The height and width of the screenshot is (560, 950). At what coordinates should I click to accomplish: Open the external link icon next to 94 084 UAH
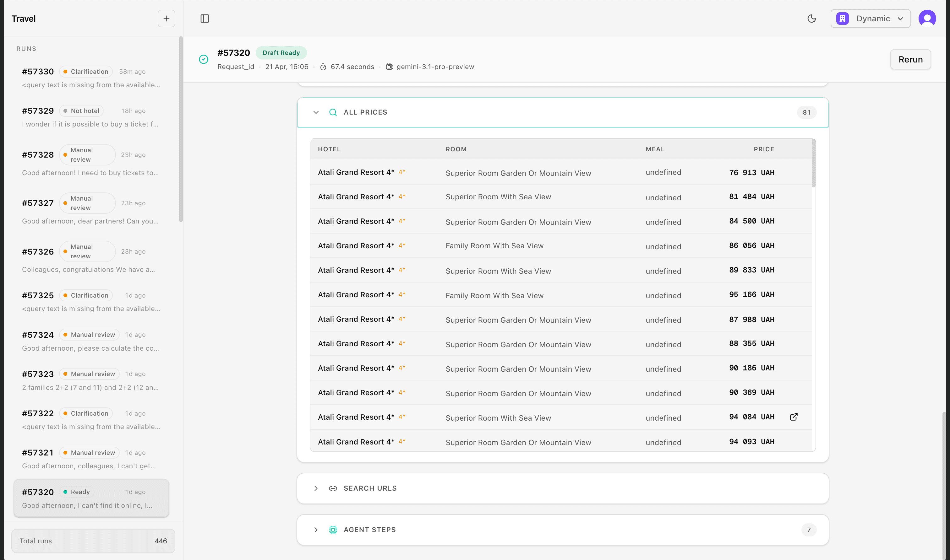(x=793, y=417)
